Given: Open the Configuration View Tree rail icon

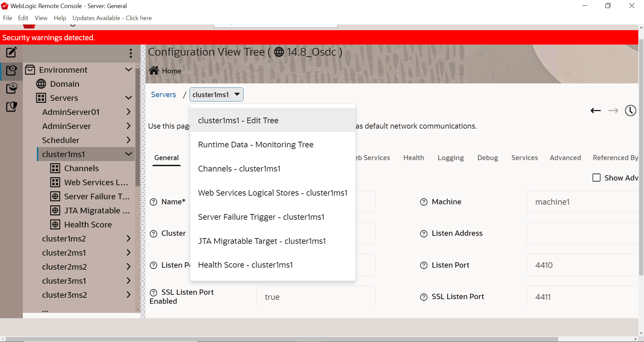Looking at the screenshot, I should pos(11,70).
